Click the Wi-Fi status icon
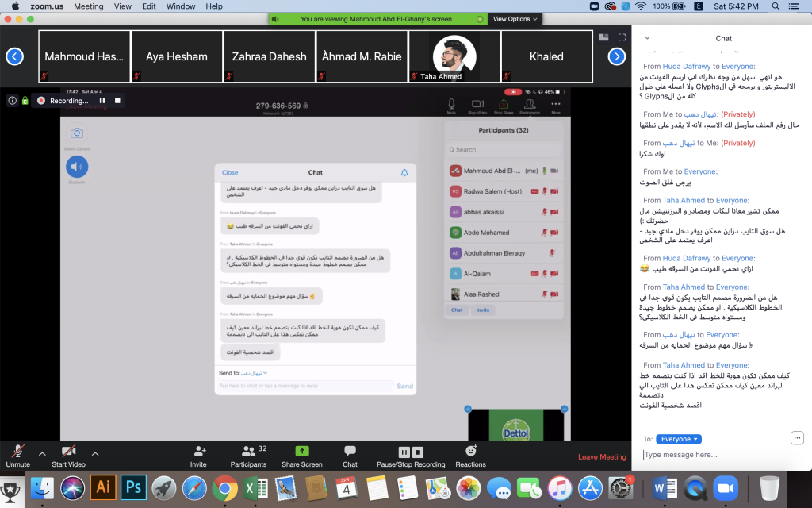 (x=641, y=6)
